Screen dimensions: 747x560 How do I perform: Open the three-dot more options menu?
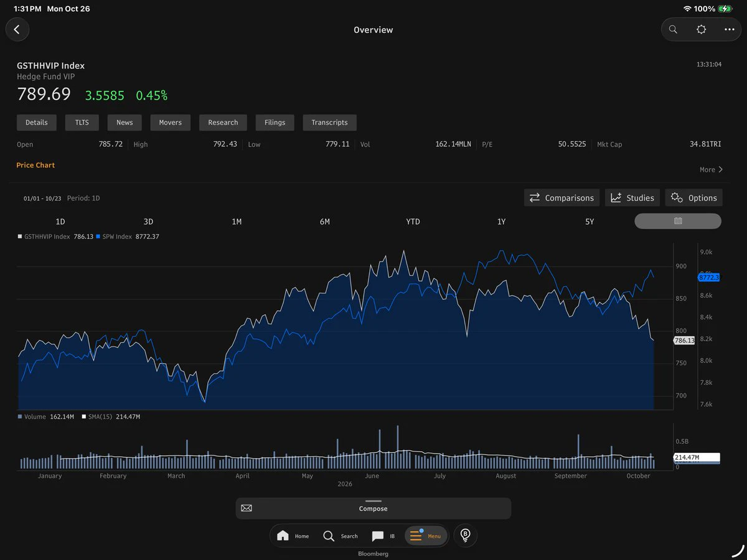[x=730, y=29]
